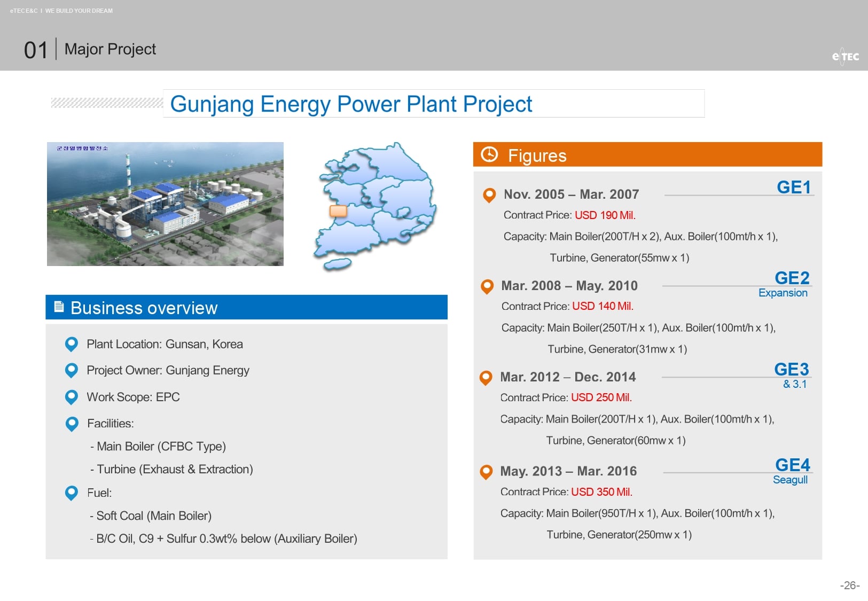Click the Business overview header

coord(246,307)
